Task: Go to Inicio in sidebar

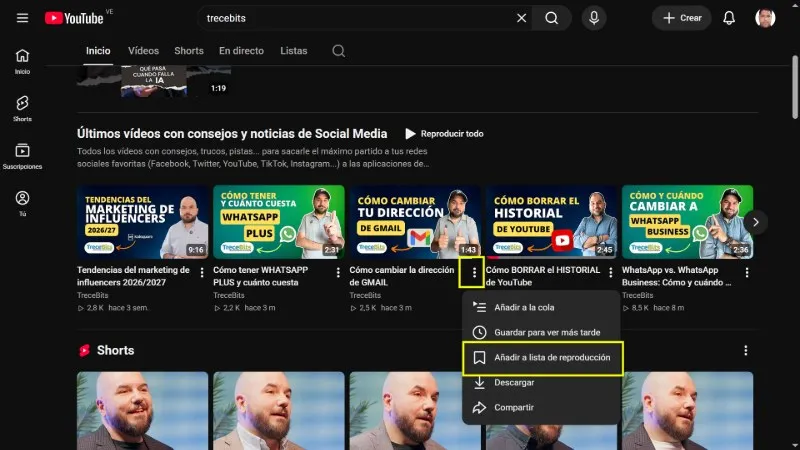Action: point(22,61)
